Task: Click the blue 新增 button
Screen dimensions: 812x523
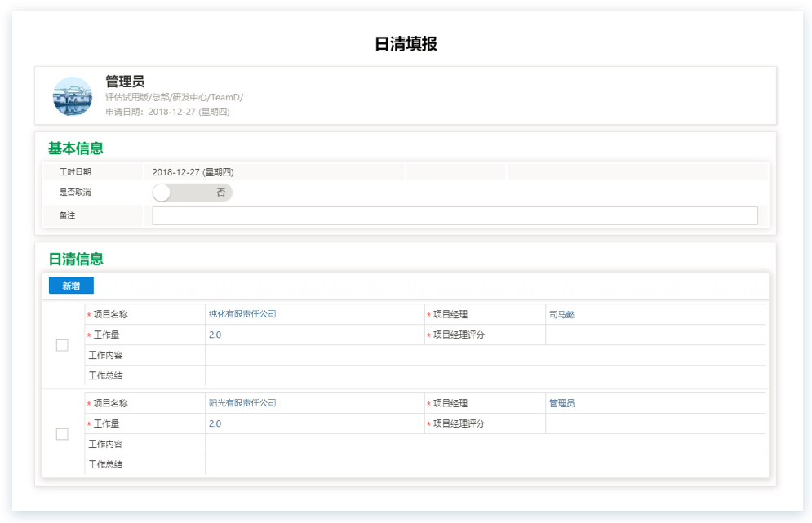Action: coord(71,286)
